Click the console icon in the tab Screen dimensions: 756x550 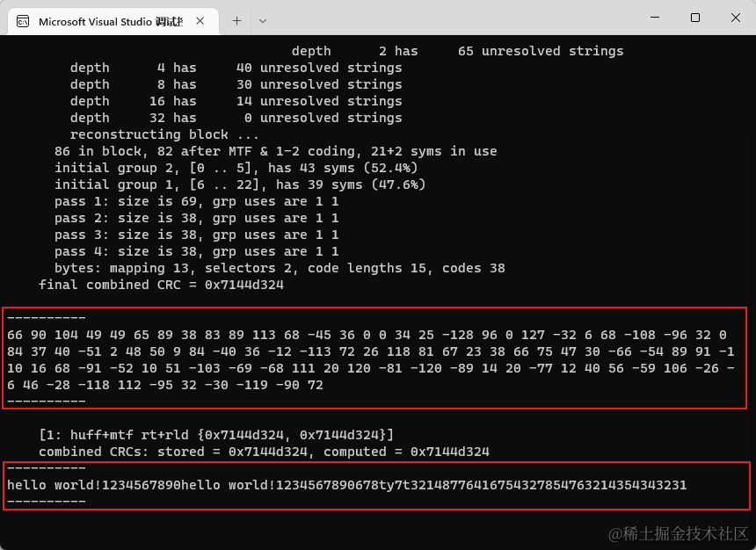click(23, 21)
